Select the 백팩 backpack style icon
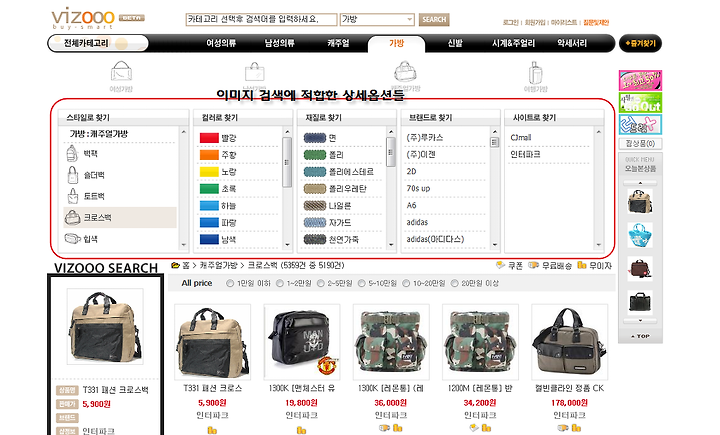Image resolution: width=720 pixels, height=435 pixels. click(72, 153)
